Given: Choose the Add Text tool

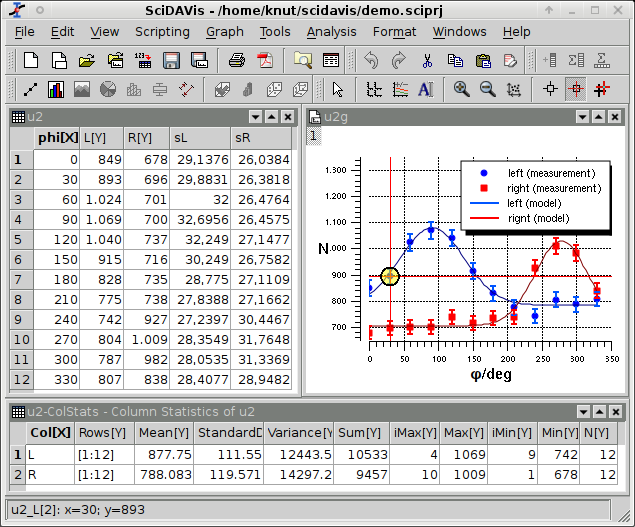Looking at the screenshot, I should (x=426, y=89).
